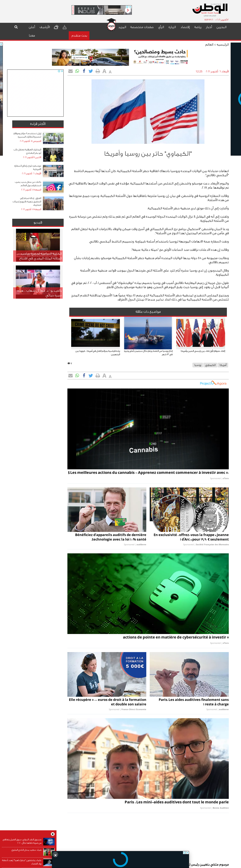Viewport: 241px width, 868px height.
Task: Open the الأرشيف link in navbar
Action: point(44,27)
